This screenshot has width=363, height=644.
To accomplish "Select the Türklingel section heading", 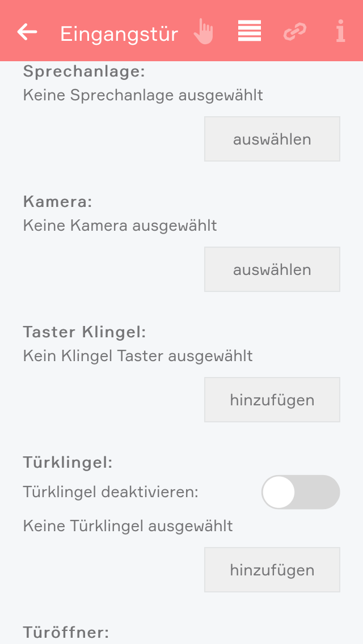I will click(x=68, y=462).
